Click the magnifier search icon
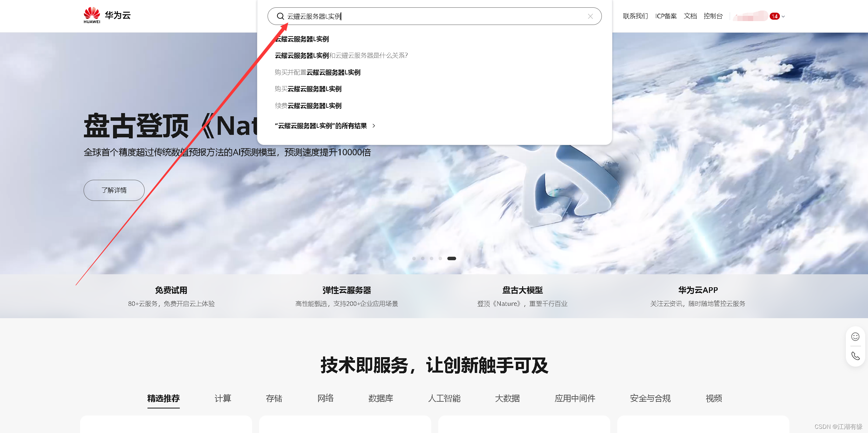 [280, 16]
